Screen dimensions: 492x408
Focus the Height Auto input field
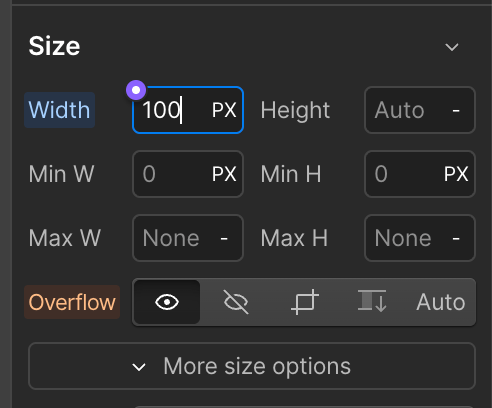click(420, 110)
